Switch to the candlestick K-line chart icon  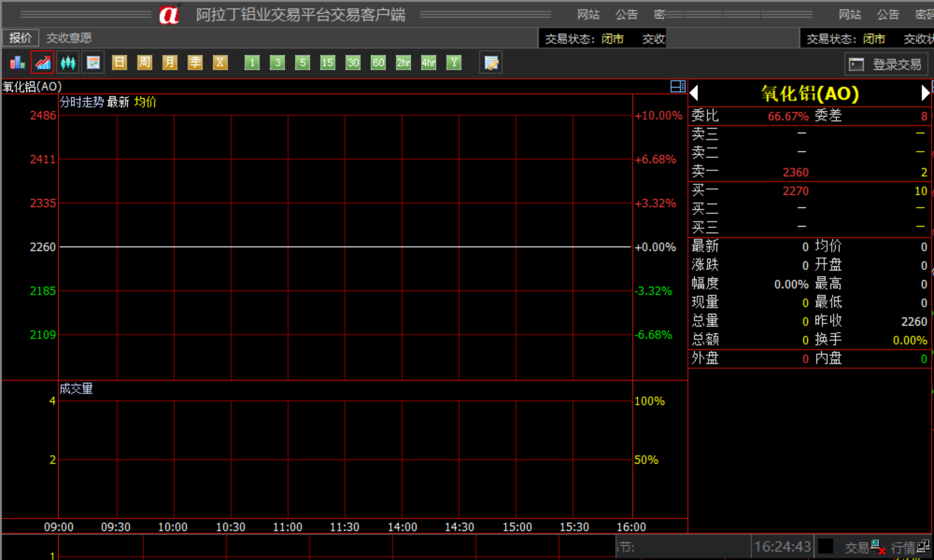68,63
